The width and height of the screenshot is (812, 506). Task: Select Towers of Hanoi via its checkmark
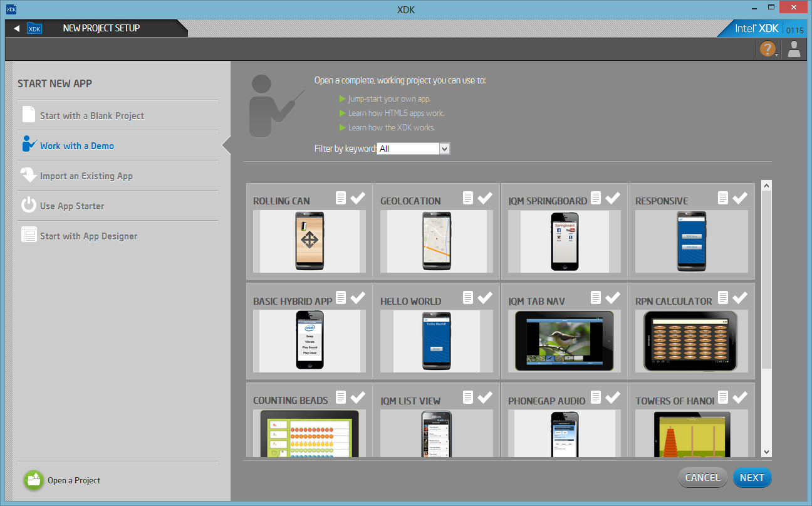740,397
